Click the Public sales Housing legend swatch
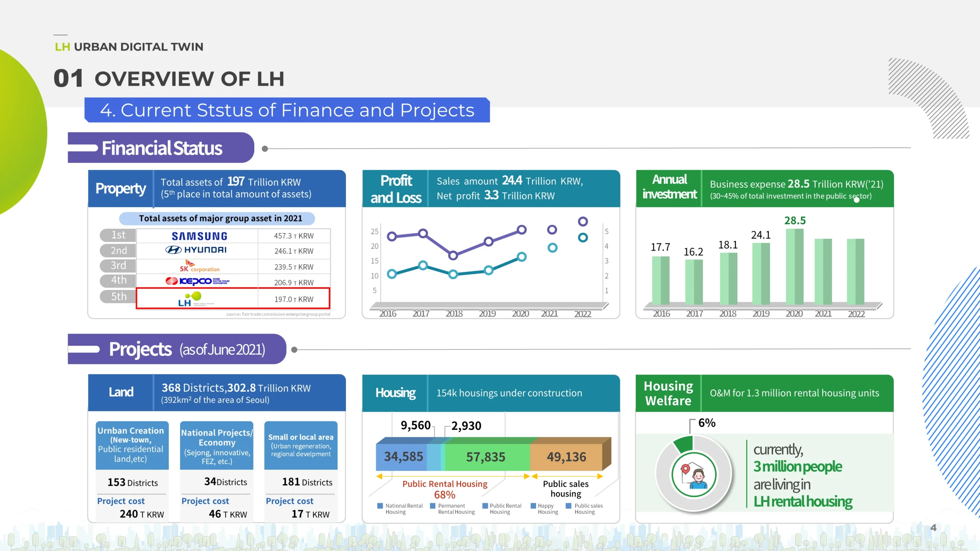Viewport: 980px width, 551px height. coord(569,506)
